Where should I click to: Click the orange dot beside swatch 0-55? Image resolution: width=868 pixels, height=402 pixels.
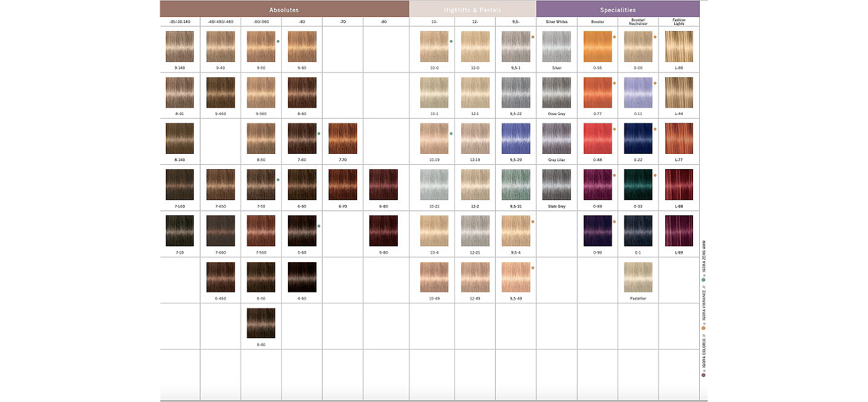click(614, 36)
